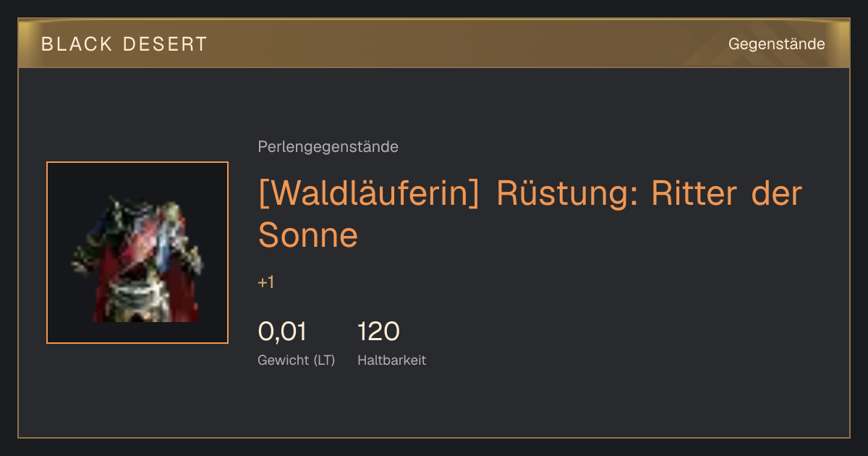Click the Gewicht (LT) label

[297, 360]
